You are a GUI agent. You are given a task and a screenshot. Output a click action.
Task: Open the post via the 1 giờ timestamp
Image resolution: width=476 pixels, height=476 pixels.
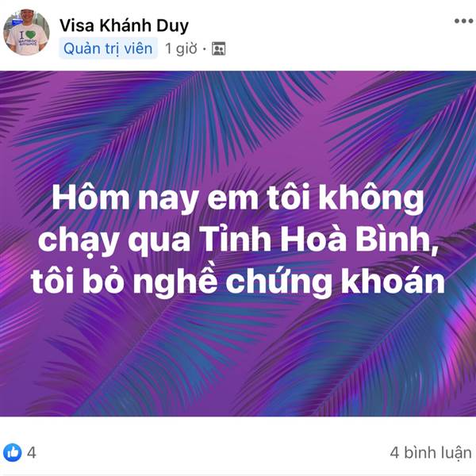(181, 48)
